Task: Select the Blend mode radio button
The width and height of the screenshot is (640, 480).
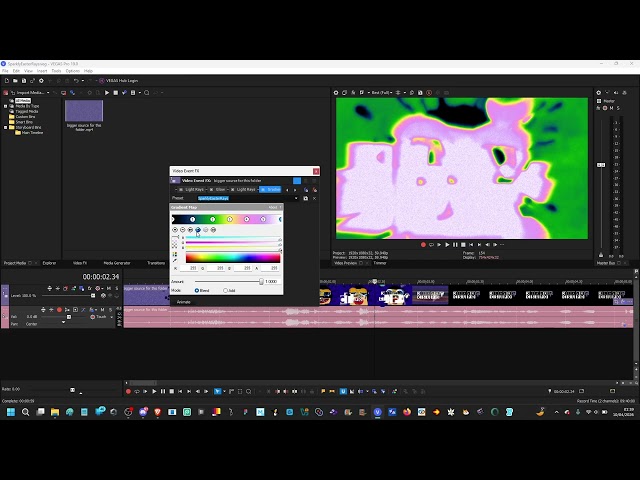Action: point(197,291)
